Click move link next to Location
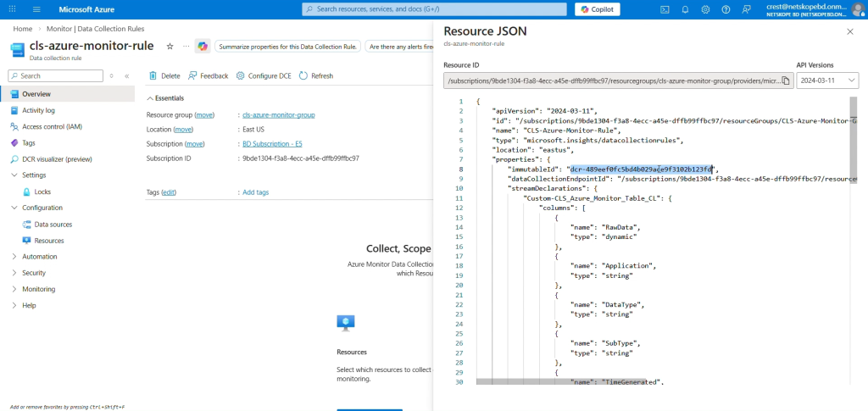The width and height of the screenshot is (868, 411). coord(184,130)
